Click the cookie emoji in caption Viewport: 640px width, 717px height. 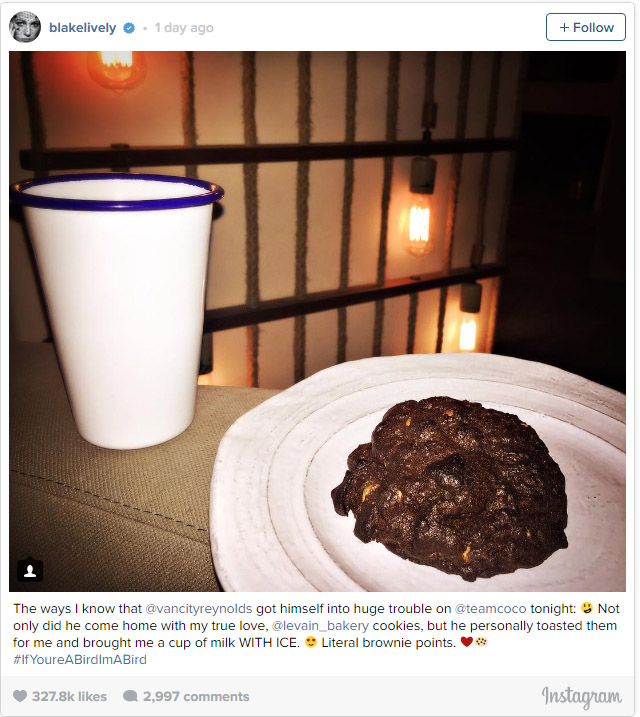pyautogui.click(x=481, y=642)
